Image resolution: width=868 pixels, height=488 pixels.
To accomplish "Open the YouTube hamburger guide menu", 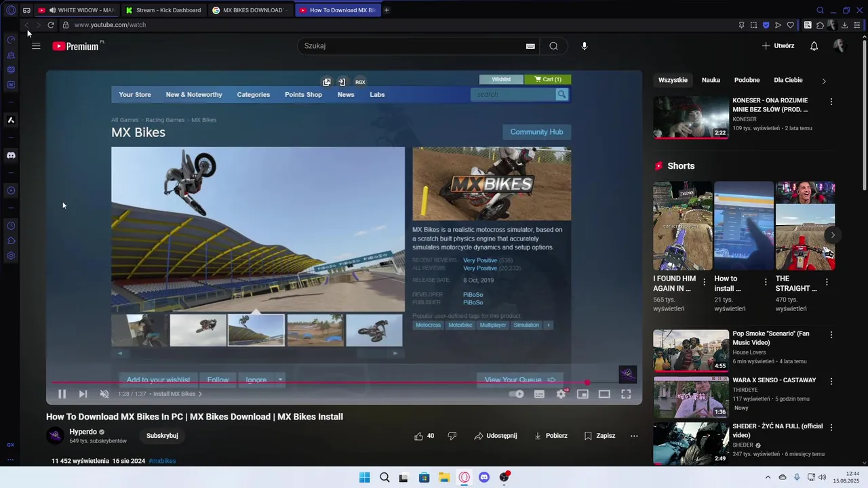I will point(36,46).
